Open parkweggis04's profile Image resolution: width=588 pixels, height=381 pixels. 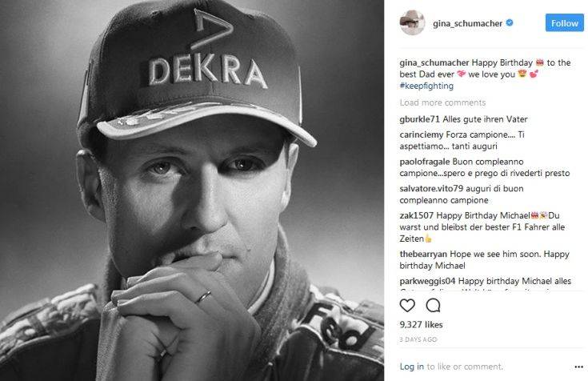pos(427,281)
